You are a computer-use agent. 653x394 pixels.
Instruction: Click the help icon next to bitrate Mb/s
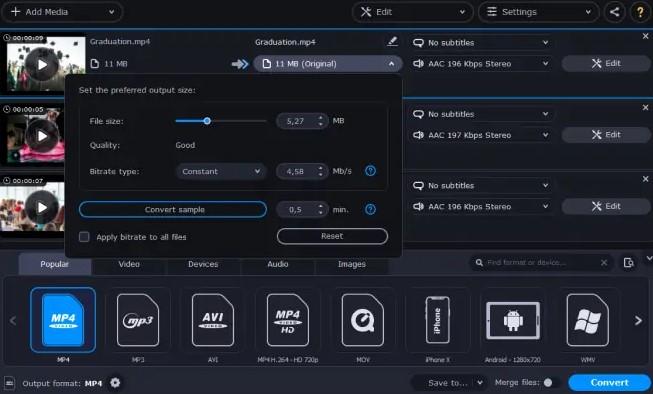coord(370,171)
